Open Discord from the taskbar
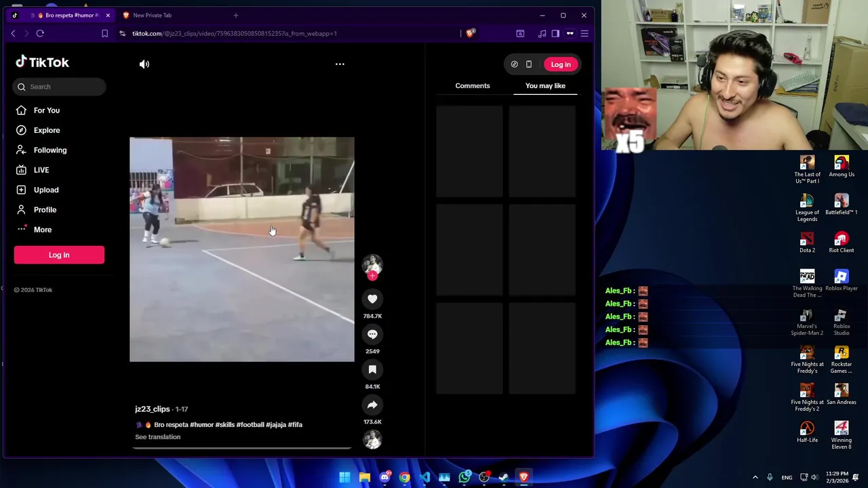The height and width of the screenshot is (488, 868). [x=384, y=477]
